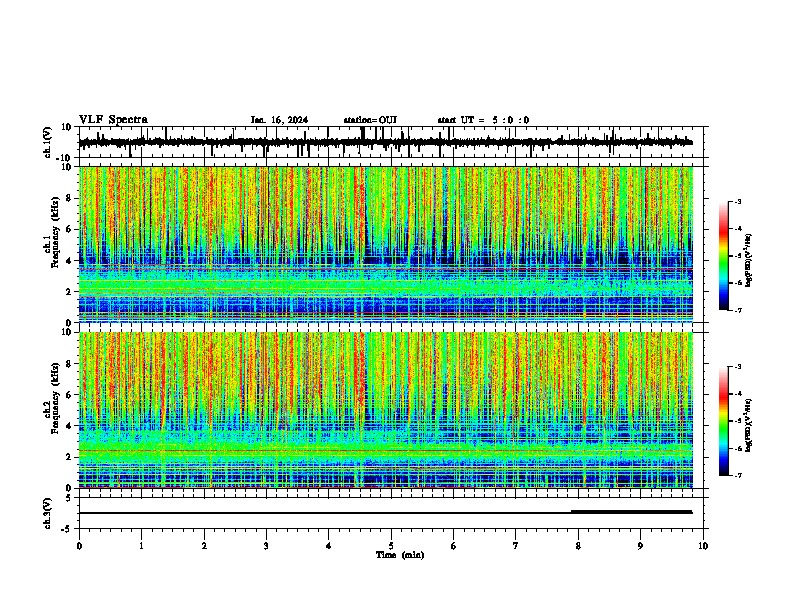Click the "ch.3(V)" axis label
This screenshot has height=612, width=792.
[x=48, y=513]
